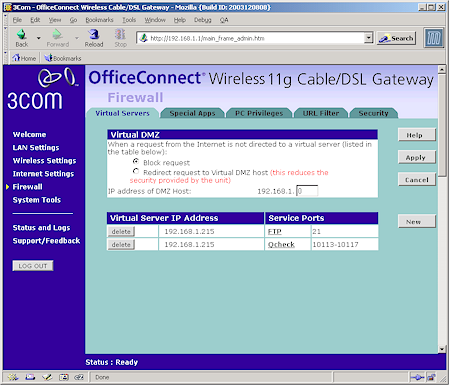Open the Back history dropdown arrow
This screenshot has height=386, width=450.
click(39, 38)
